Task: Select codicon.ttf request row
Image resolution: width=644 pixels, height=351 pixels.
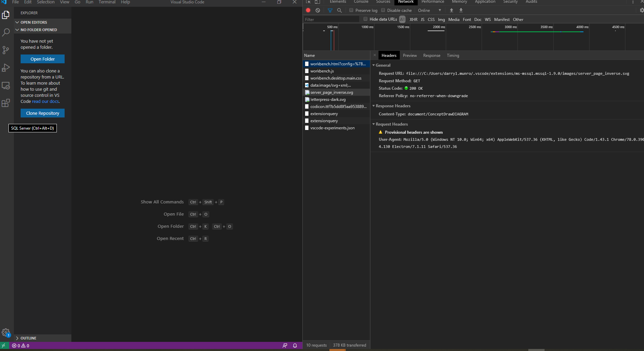Action: (x=336, y=107)
